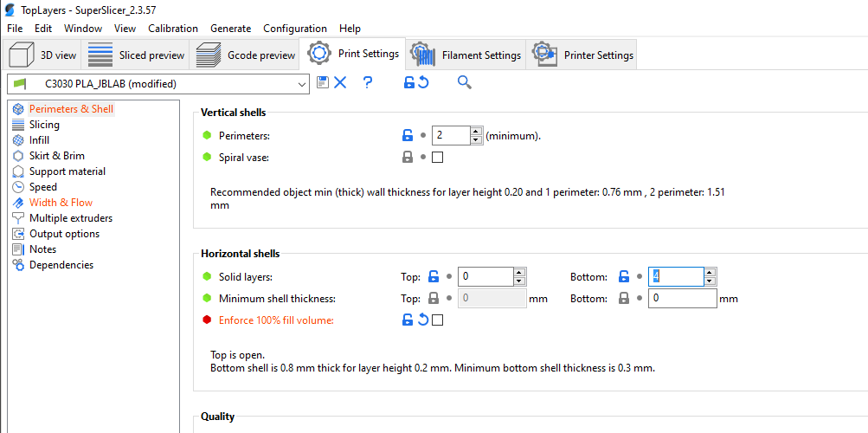Image resolution: width=868 pixels, height=433 pixels.
Task: Click the Speed clock icon
Action: tap(18, 186)
